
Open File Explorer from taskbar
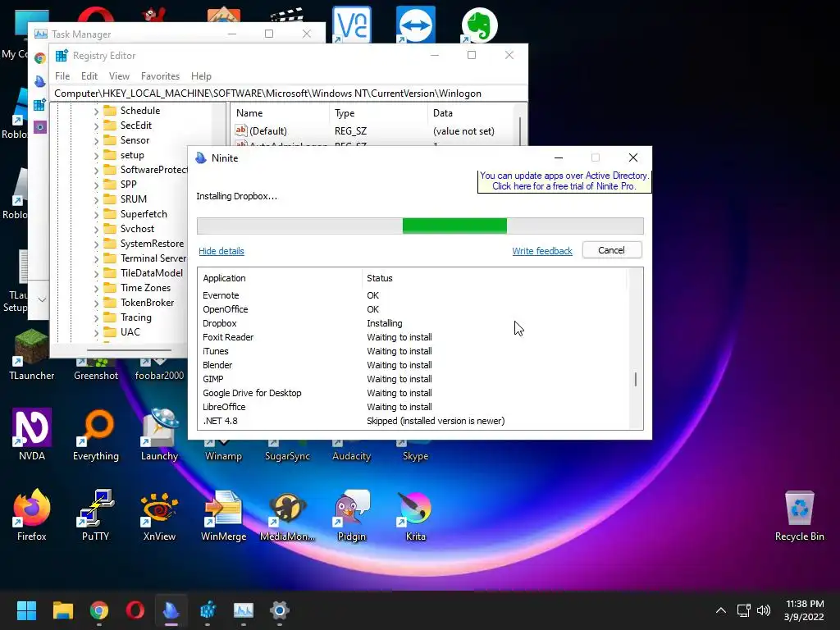[x=62, y=610]
